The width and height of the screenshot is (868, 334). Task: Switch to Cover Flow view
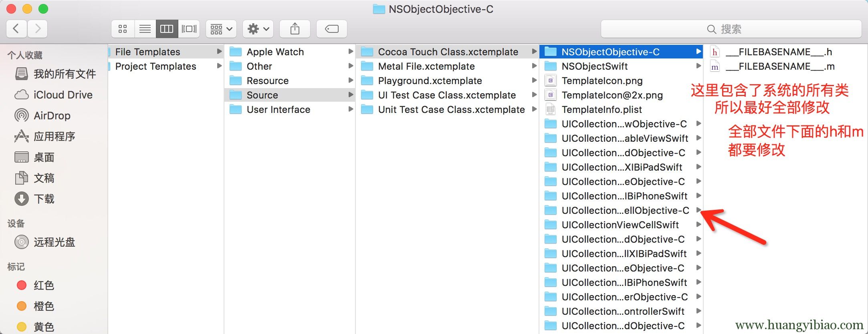pos(189,29)
